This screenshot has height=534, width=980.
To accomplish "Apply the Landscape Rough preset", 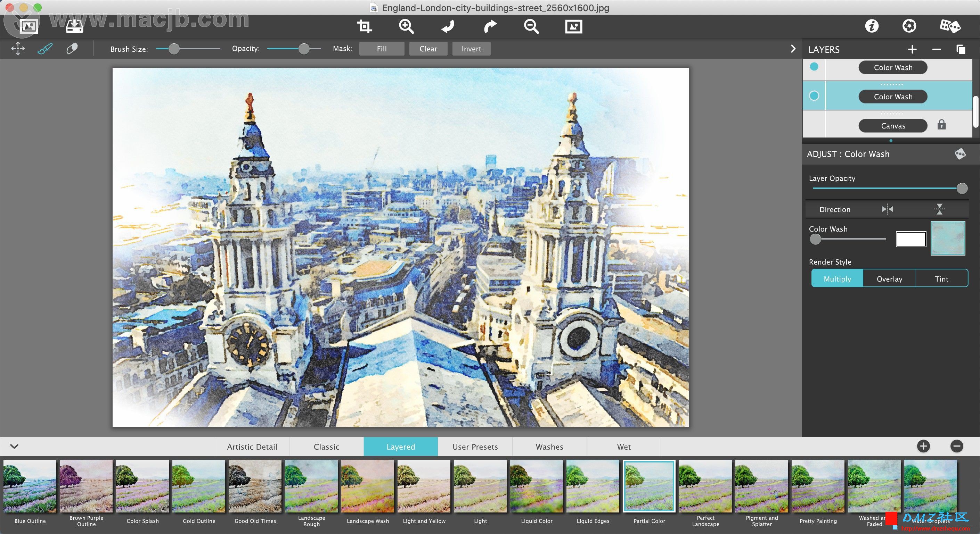I will tap(312, 486).
